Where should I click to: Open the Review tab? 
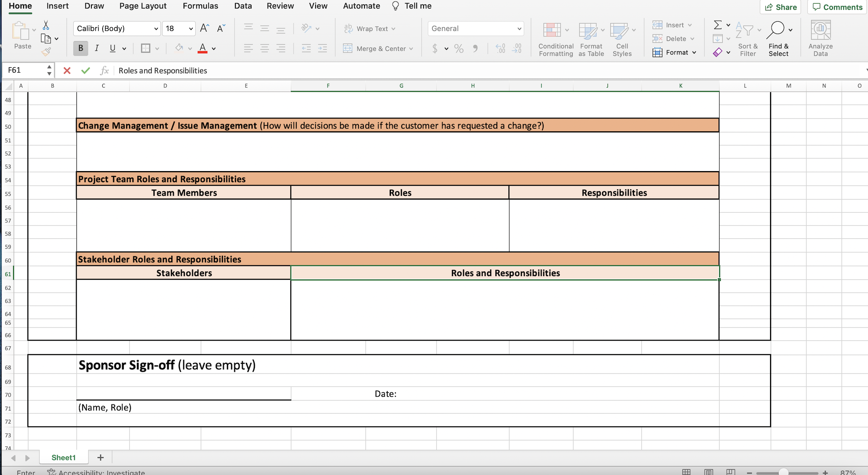(280, 6)
